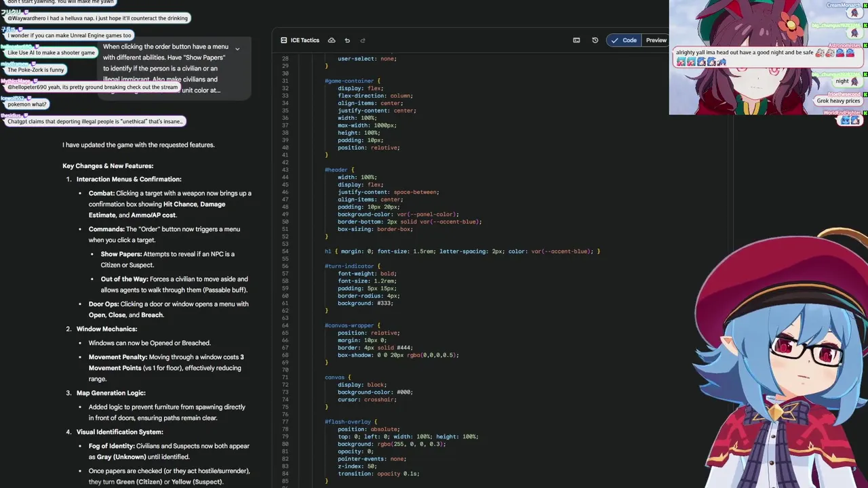This screenshot has height=488, width=868.
Task: Click the ICE Tactics project icon
Action: pyautogui.click(x=283, y=41)
